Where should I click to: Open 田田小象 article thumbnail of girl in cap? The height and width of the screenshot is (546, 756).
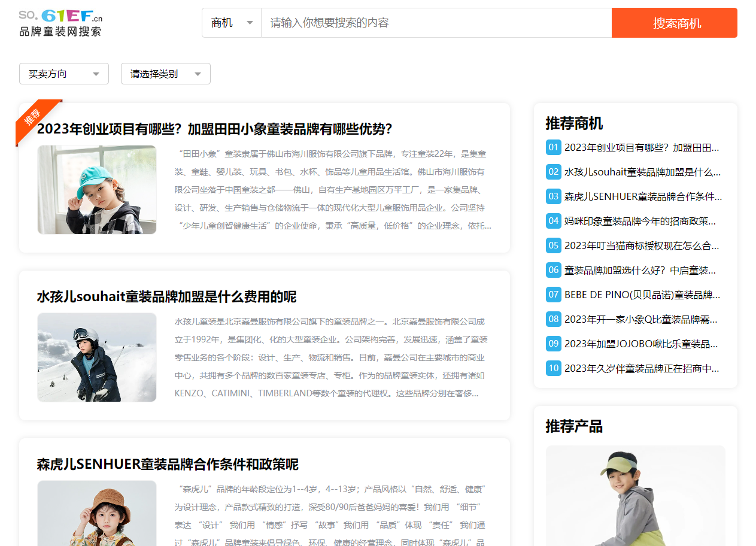[97, 190]
